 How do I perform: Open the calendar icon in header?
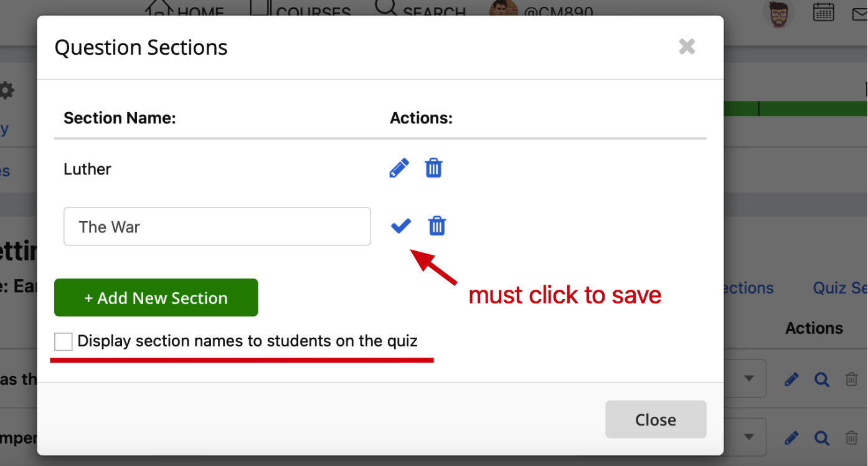click(824, 12)
